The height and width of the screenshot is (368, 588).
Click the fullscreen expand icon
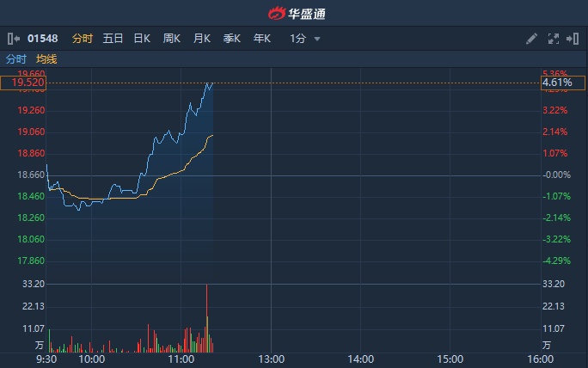(553, 39)
